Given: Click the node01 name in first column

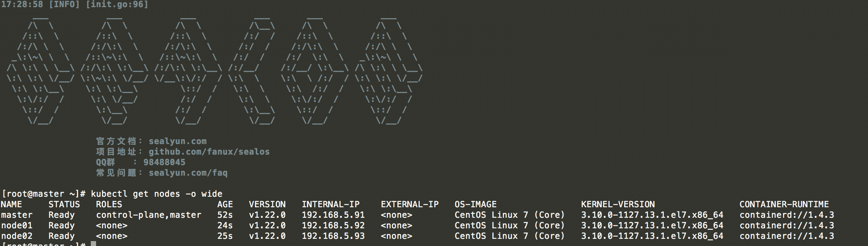Looking at the screenshot, I should click(17, 226).
